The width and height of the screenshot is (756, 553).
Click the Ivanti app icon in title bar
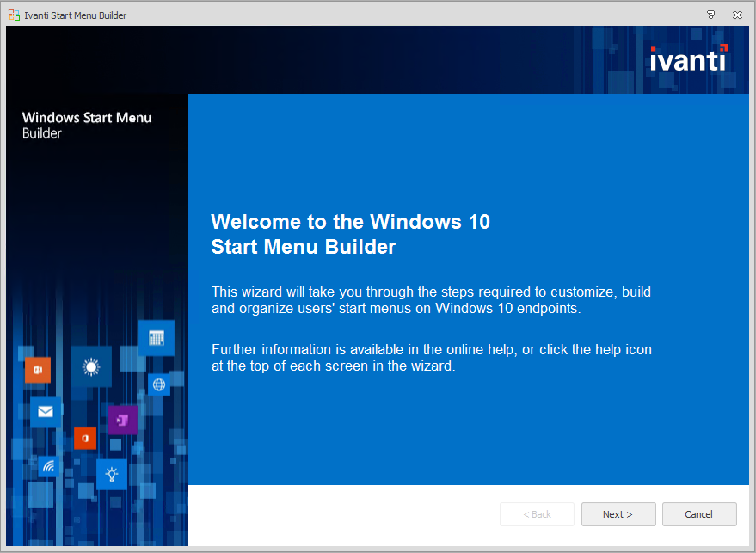click(x=14, y=15)
